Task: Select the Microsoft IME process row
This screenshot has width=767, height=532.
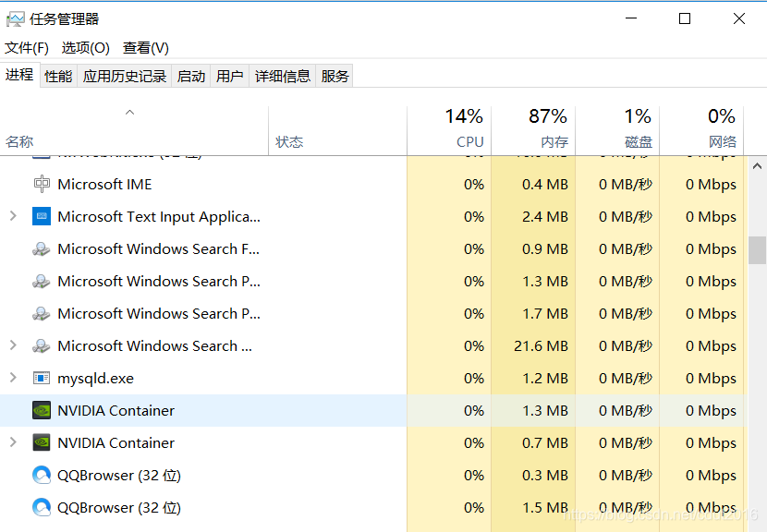Action: click(373, 185)
